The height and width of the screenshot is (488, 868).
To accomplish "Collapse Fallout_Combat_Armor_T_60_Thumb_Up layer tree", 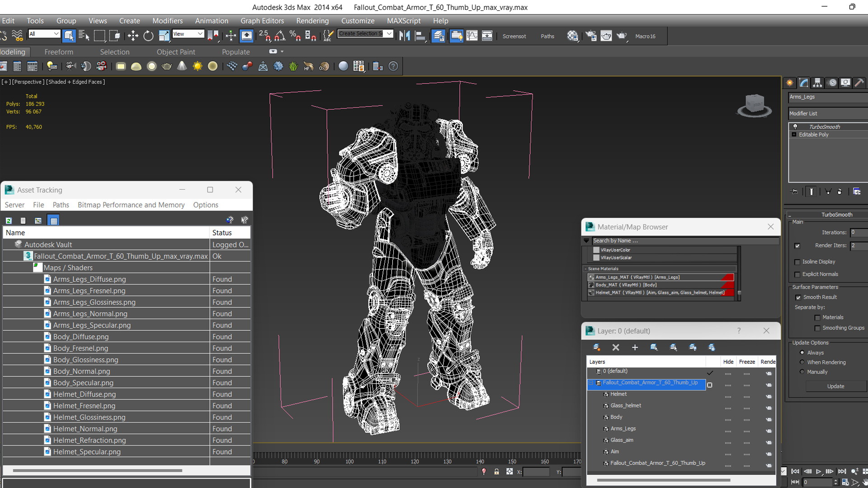I will click(591, 383).
